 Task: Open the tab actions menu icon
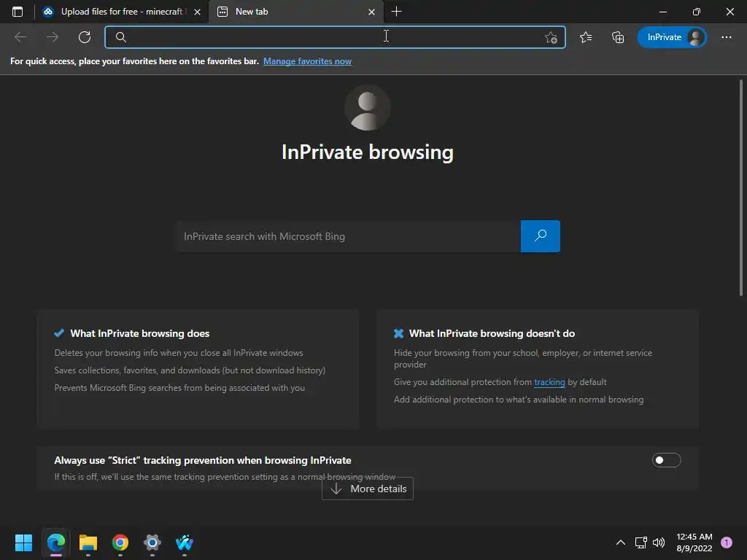pyautogui.click(x=18, y=12)
